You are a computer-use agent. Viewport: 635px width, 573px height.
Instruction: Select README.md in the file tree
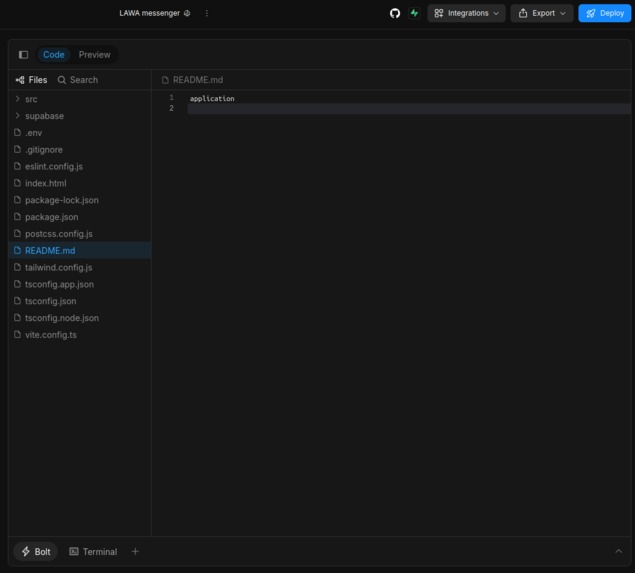pyautogui.click(x=80, y=251)
